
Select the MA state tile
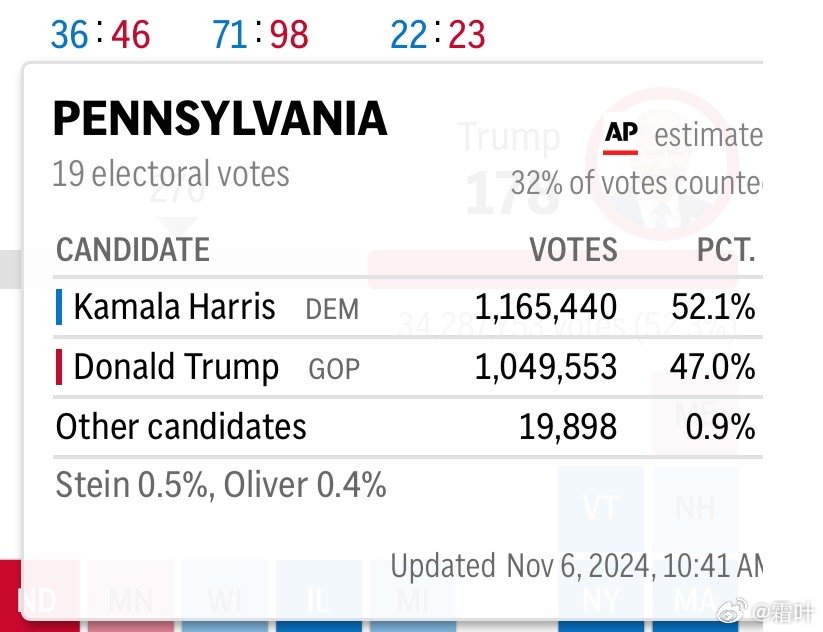pyautogui.click(x=692, y=602)
